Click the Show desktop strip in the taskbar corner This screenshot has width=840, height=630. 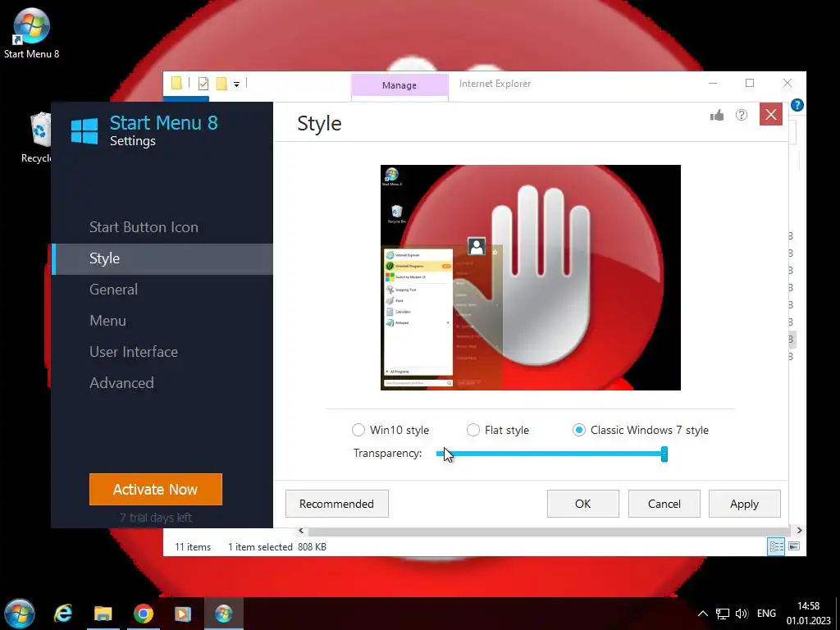point(838,614)
